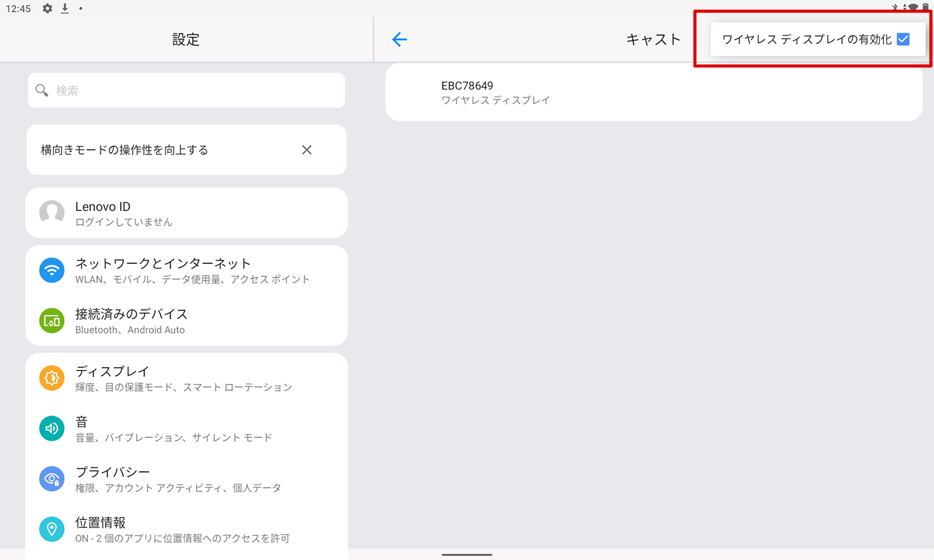Open 接続済みのデバイス settings
934x560 pixels.
tap(186, 320)
